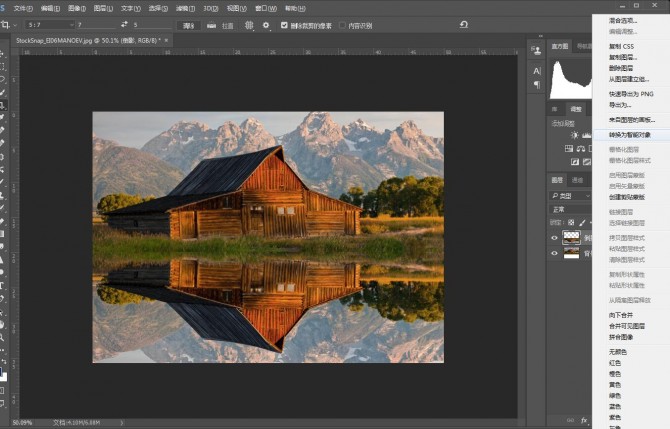Open the 滤镜 menu in the menu bar

click(x=186, y=7)
